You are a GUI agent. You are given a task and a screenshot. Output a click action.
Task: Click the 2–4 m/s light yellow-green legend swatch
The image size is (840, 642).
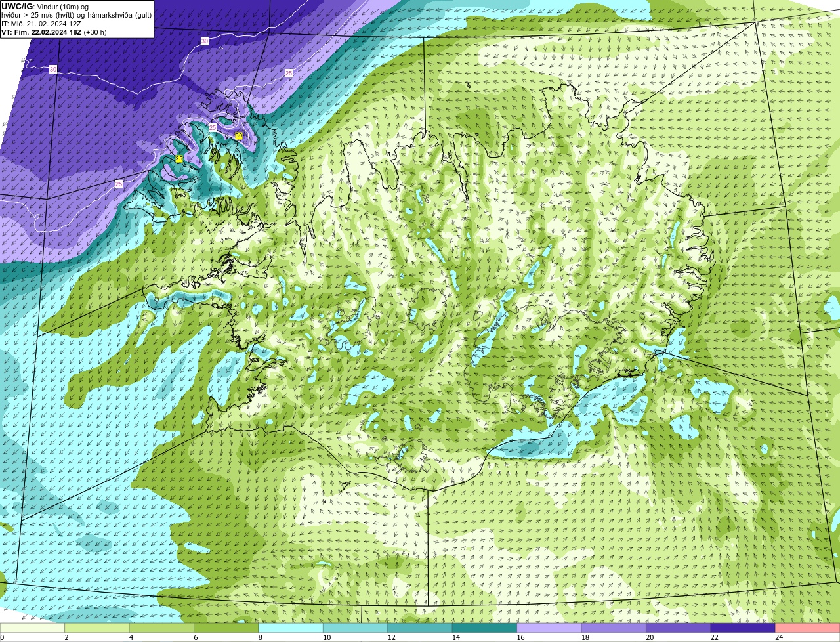click(98, 628)
